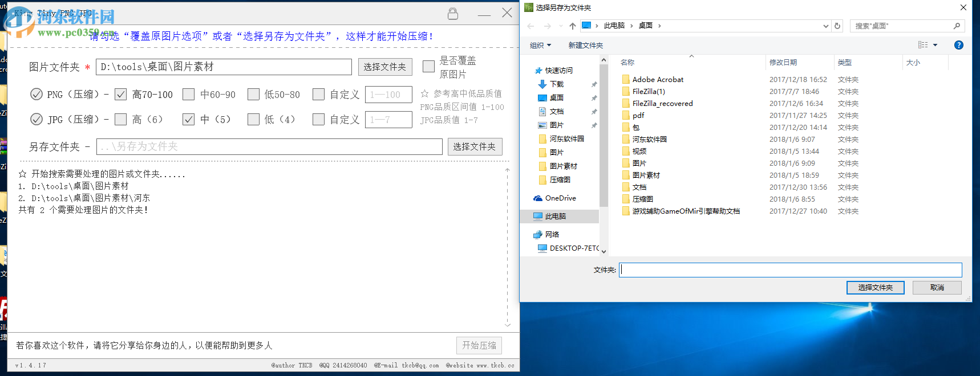This screenshot has width=980, height=376.
Task: Check PNG 中60-90 quality checkbox
Action: [188, 94]
